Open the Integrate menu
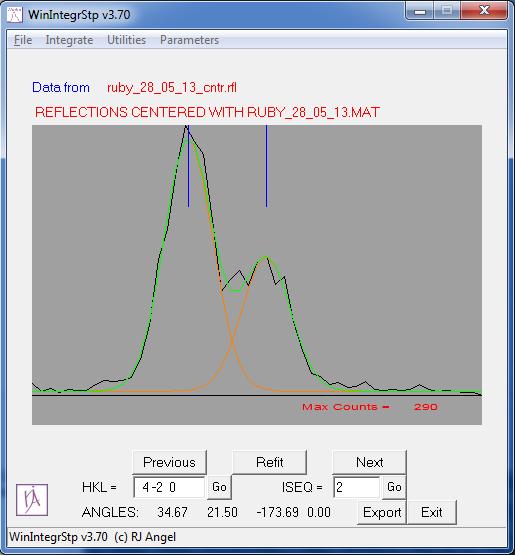 point(69,40)
